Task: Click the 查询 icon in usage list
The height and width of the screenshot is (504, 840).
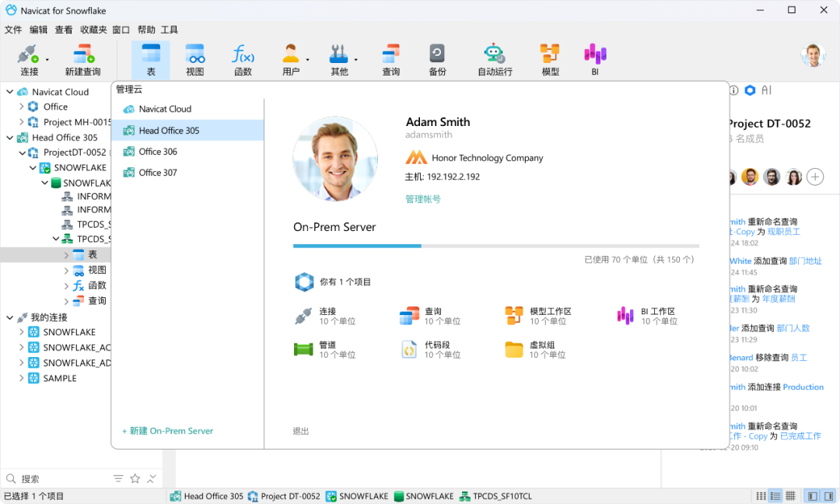Action: pyautogui.click(x=409, y=316)
